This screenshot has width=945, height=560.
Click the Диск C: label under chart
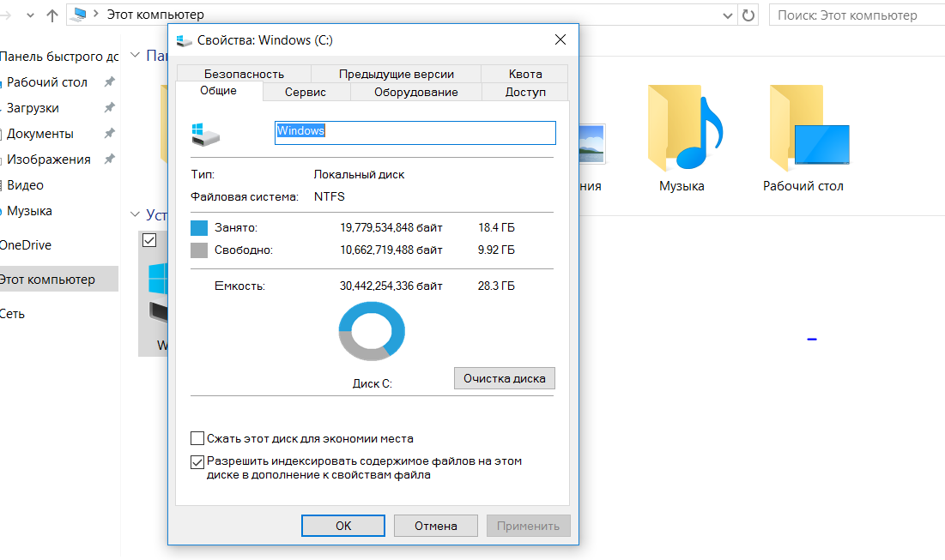(373, 383)
